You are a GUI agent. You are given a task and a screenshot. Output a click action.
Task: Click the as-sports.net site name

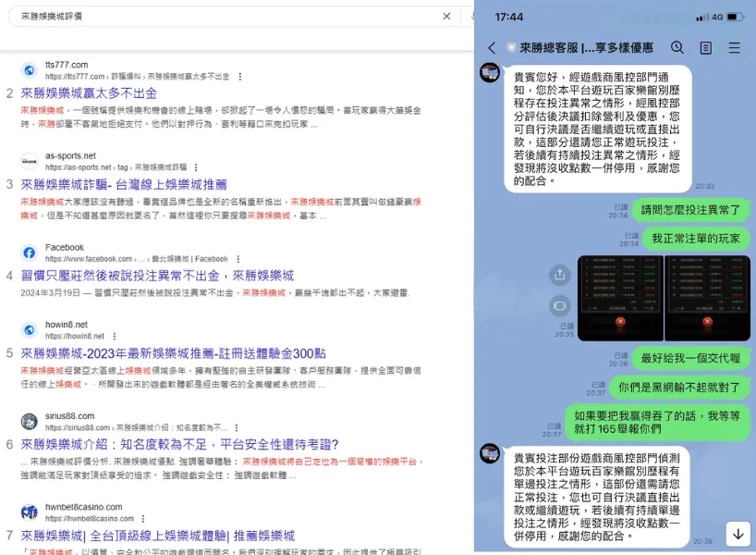click(70, 156)
